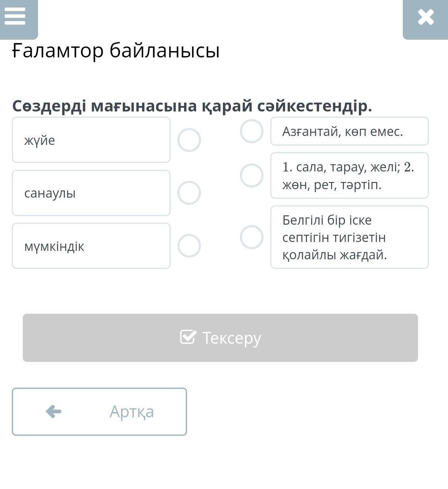Click the Тексеру check button
Screen dimensions: 448x489
pyautogui.click(x=220, y=338)
